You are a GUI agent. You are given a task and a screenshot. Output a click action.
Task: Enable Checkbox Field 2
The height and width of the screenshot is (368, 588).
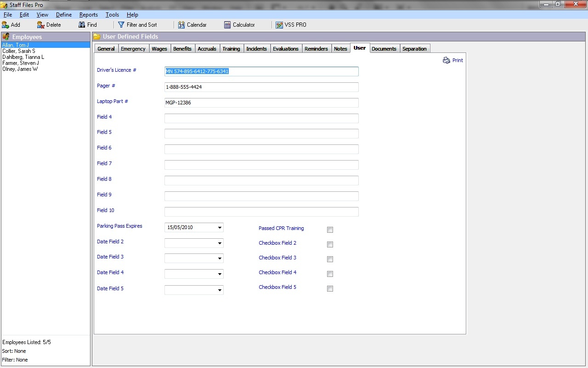pos(330,244)
